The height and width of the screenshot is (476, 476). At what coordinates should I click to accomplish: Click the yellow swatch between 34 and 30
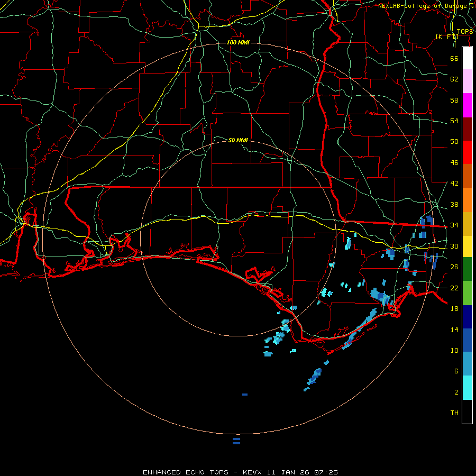467,246
